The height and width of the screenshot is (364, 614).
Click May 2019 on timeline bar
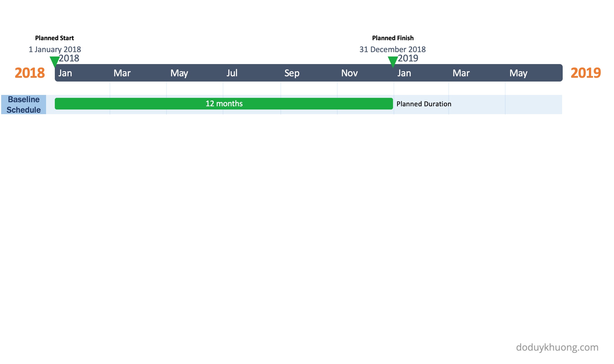tap(518, 73)
